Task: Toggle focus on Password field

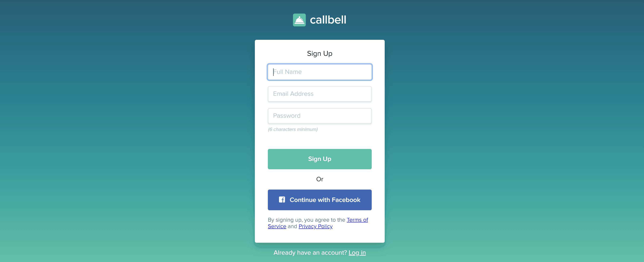Action: pos(320,115)
